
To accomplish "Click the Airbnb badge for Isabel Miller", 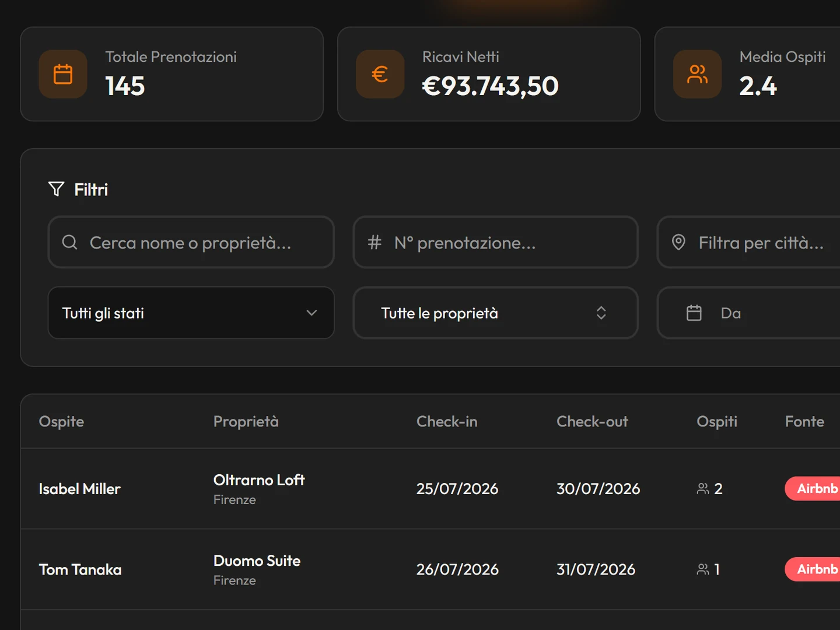I will 813,489.
